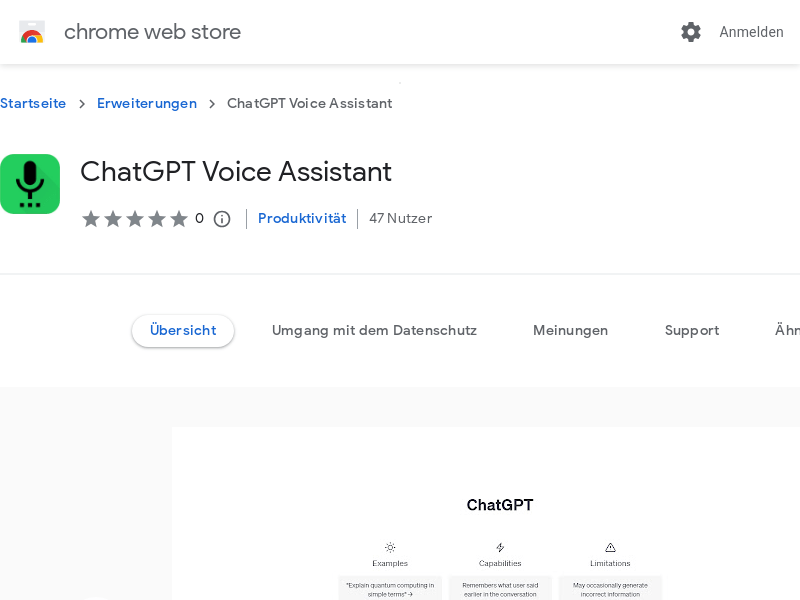Open the Erweiterungen breadcrumb link
Viewport: 800px width, 600px height.
(x=147, y=104)
